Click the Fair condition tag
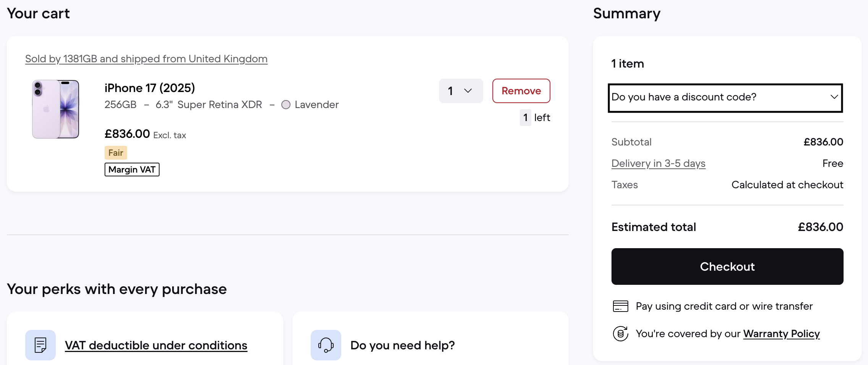Screen dimensions: 868x365 coord(116,153)
